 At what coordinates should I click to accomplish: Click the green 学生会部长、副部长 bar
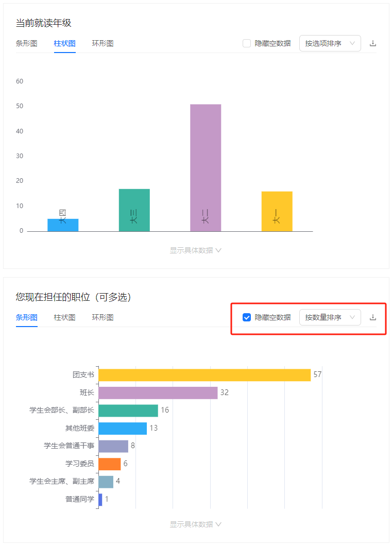pyautogui.click(x=128, y=411)
